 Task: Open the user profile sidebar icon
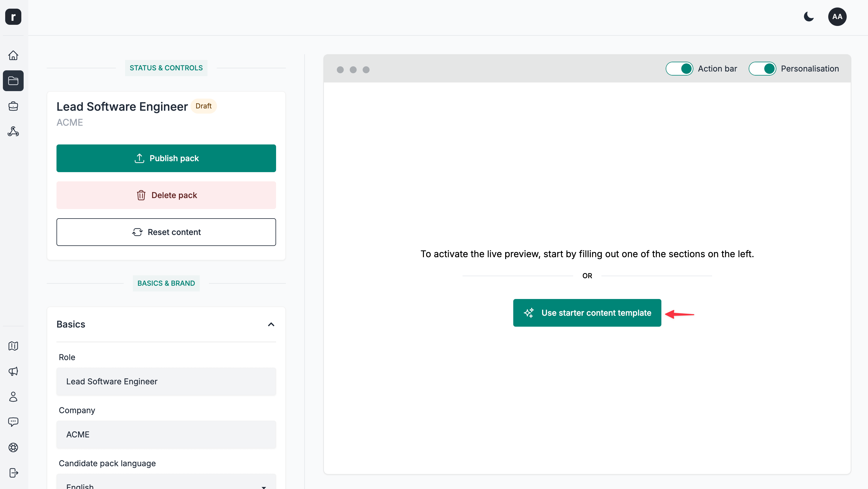[x=13, y=397]
